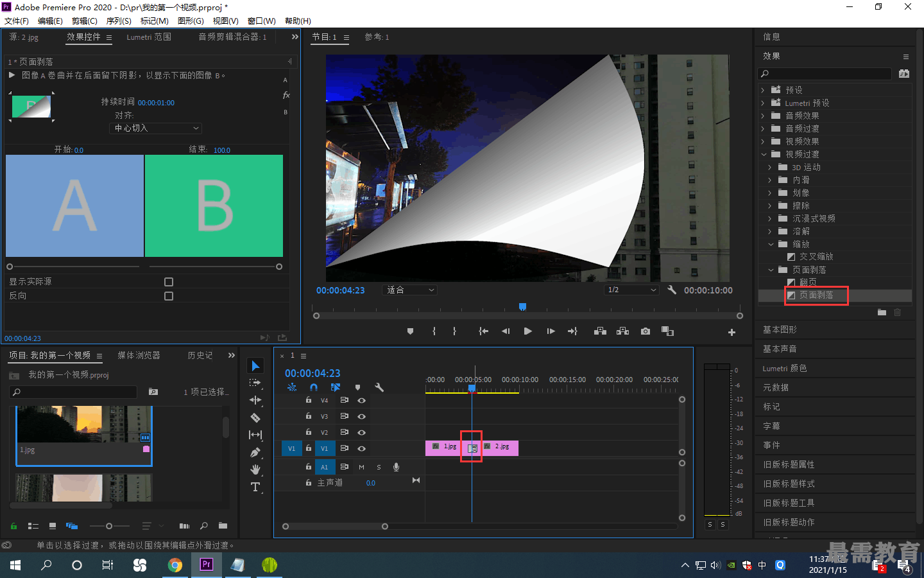The image size is (924, 578).
Task: Switch Project panel to list view
Action: tap(33, 526)
